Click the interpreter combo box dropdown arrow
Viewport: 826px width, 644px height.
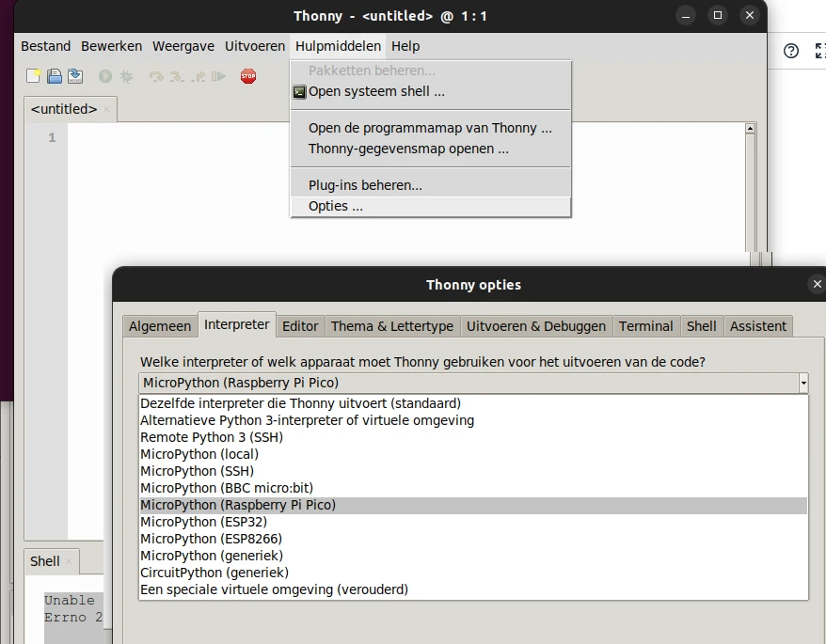tap(803, 383)
